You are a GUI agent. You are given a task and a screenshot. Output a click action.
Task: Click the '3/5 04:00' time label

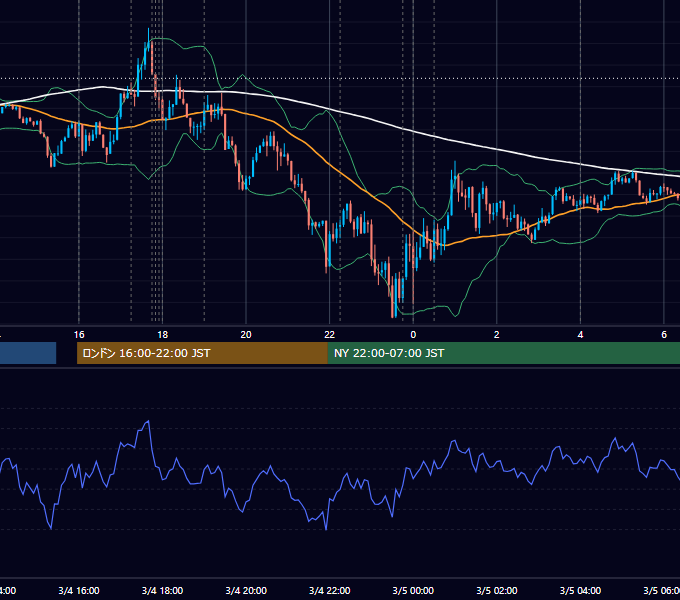tap(580, 591)
